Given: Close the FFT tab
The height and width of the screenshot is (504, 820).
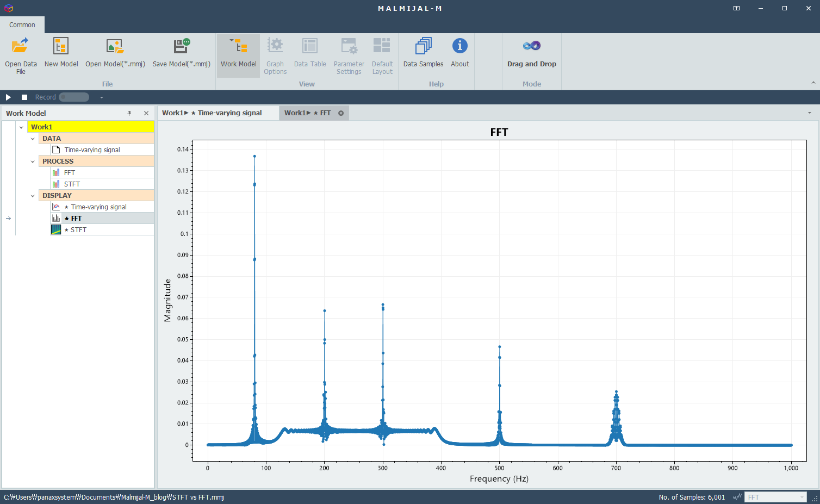Looking at the screenshot, I should coord(341,113).
